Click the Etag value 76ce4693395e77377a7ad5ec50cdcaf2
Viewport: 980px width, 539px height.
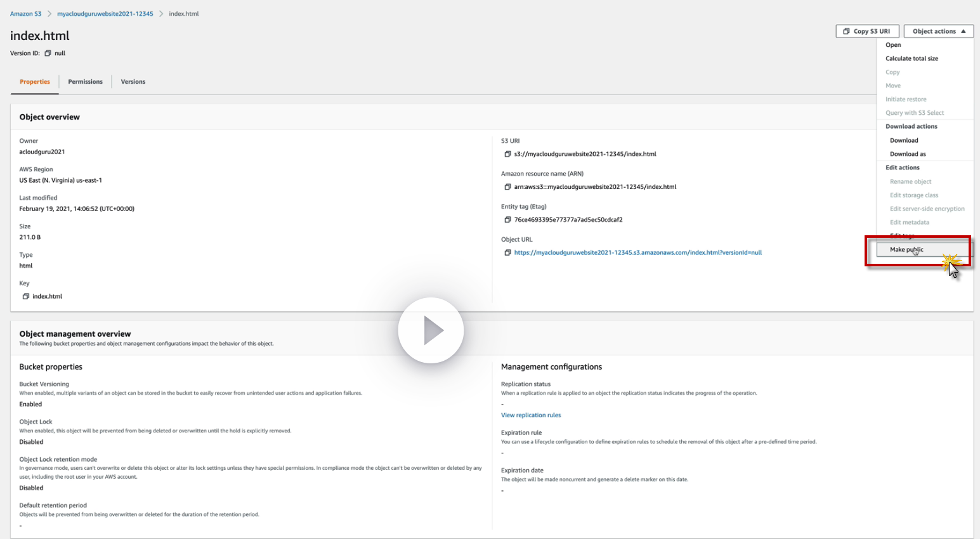pyautogui.click(x=568, y=220)
